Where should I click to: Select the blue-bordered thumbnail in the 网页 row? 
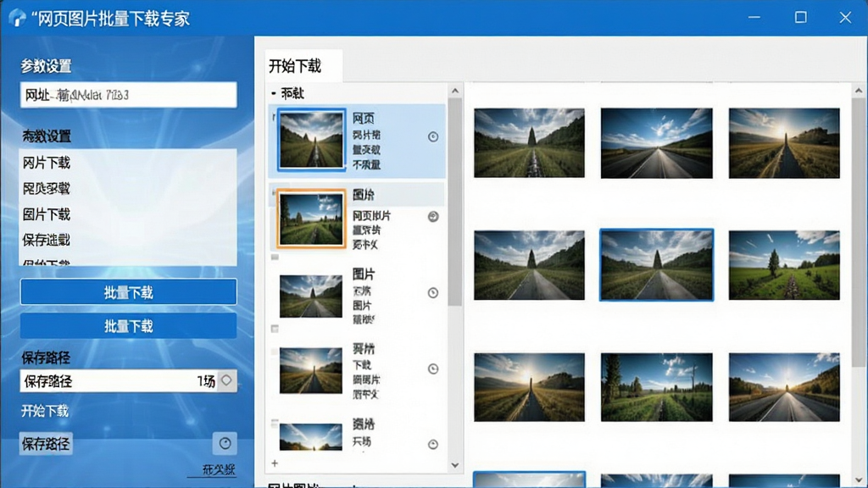311,140
